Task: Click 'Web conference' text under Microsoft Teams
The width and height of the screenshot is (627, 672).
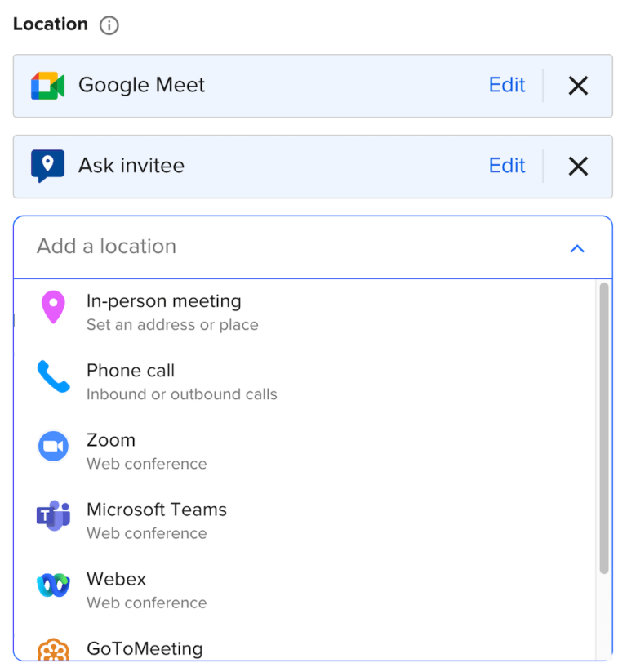Action: (147, 533)
